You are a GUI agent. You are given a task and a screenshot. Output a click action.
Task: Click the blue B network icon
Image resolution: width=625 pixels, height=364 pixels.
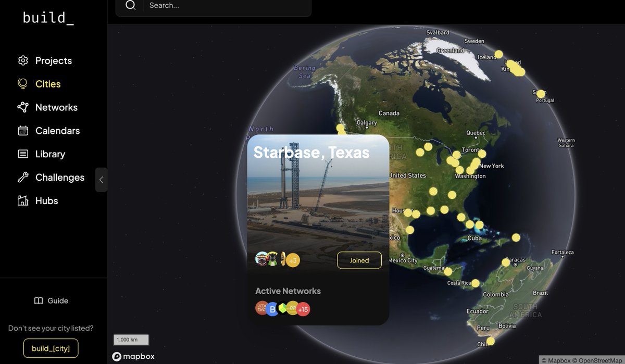(272, 310)
